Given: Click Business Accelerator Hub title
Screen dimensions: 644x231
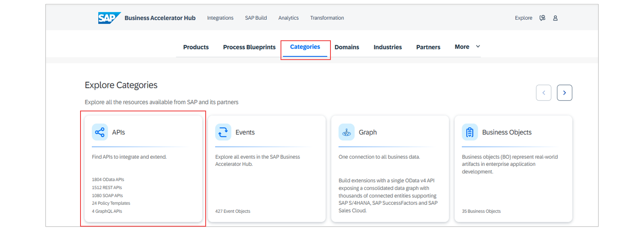Looking at the screenshot, I should click(x=160, y=18).
